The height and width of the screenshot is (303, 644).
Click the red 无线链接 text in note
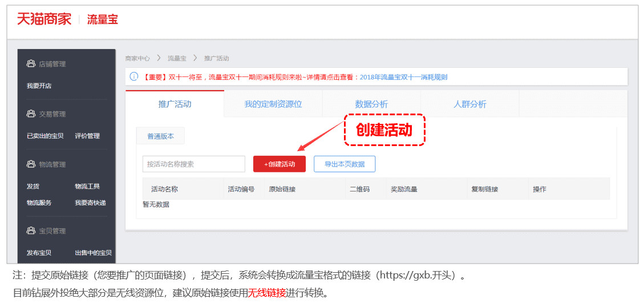(x=266, y=293)
